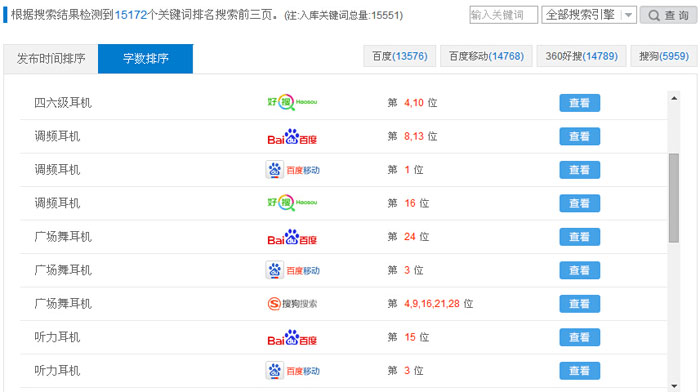Click the Baidu logo beside 调频耳机

(x=292, y=136)
